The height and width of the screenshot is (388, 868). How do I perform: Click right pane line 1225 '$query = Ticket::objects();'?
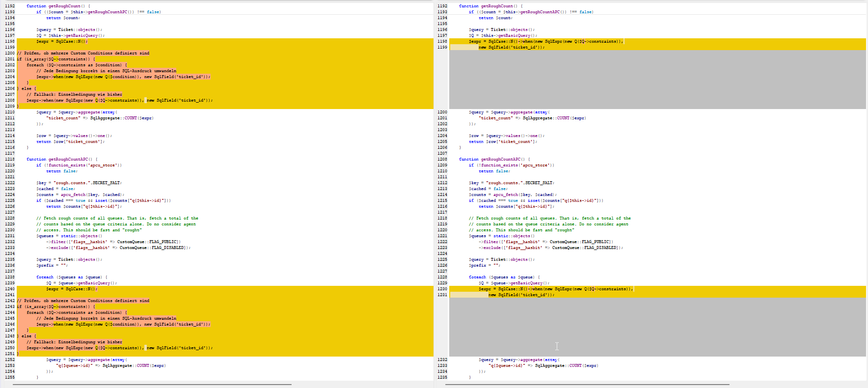(x=502, y=259)
